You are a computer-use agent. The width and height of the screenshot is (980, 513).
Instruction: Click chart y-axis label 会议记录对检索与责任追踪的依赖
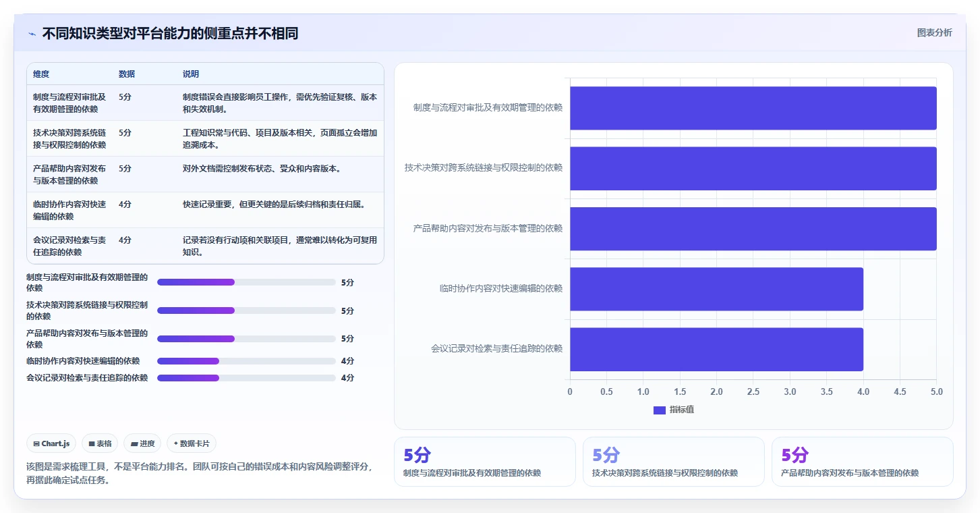497,349
